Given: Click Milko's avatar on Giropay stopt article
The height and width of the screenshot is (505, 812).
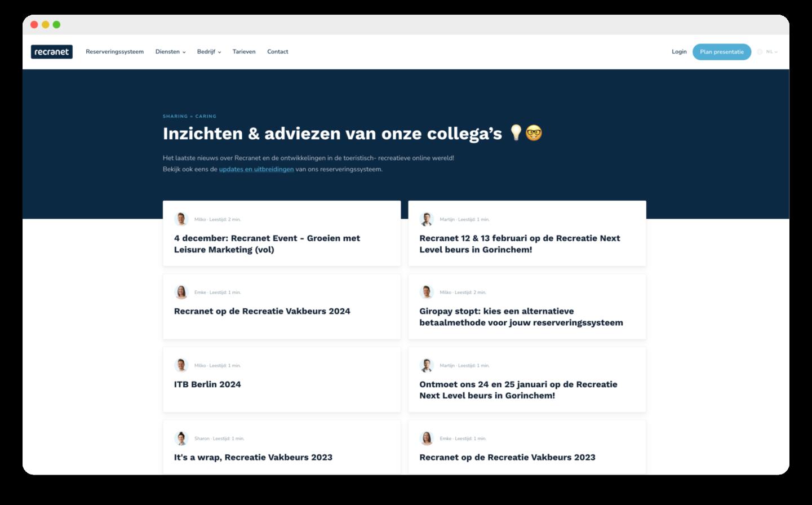Looking at the screenshot, I should [x=427, y=292].
